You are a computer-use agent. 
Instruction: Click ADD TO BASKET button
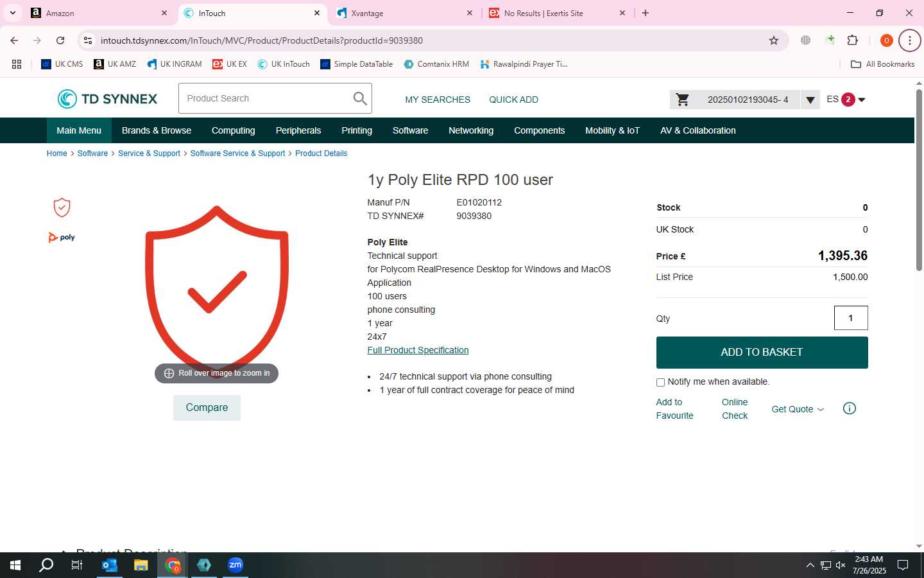(762, 353)
